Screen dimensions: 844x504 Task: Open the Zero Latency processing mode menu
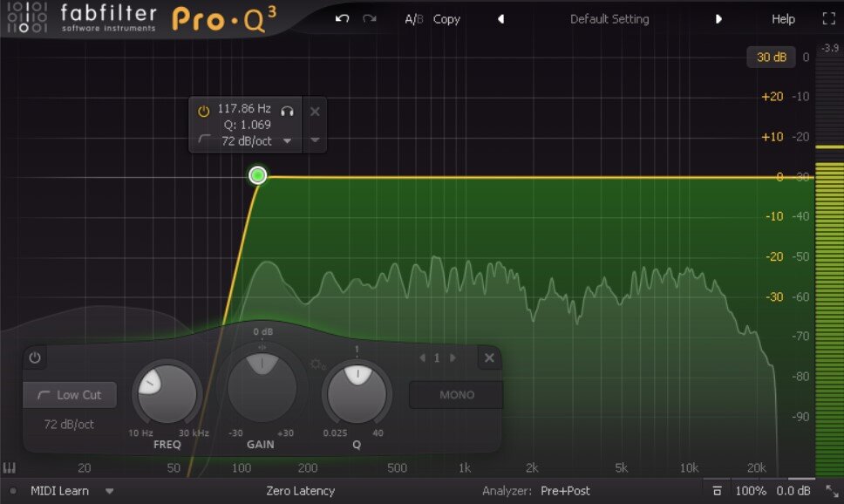click(x=300, y=491)
